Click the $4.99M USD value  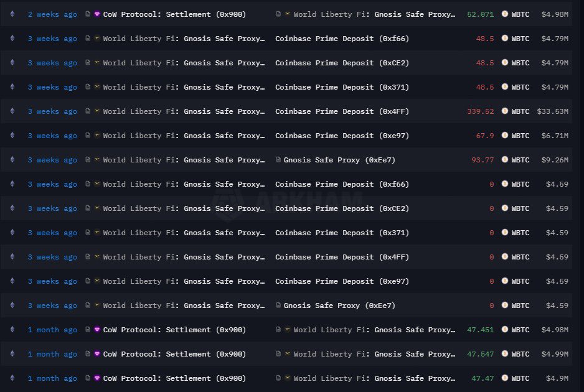[x=555, y=354]
